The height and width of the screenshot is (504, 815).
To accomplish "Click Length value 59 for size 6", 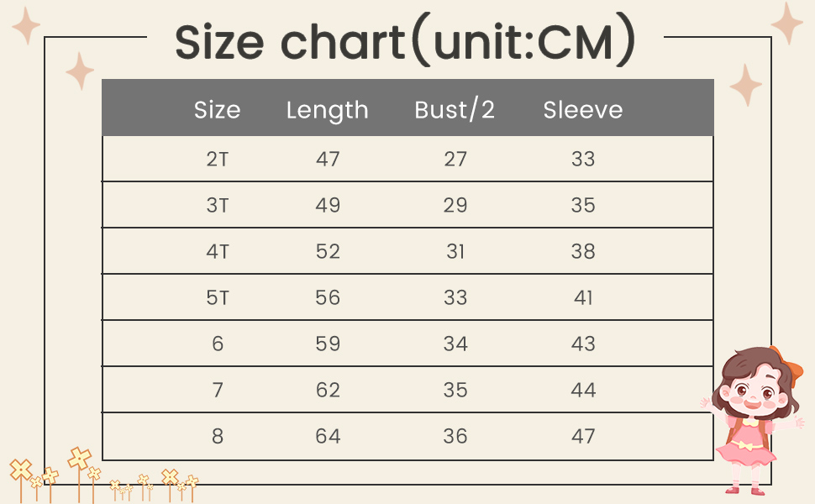I will click(328, 344).
